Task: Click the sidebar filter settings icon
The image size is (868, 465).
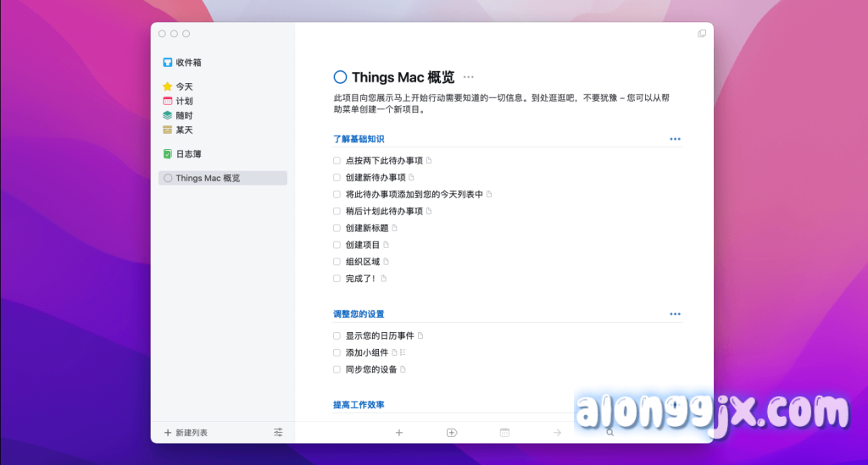Action: pos(278,432)
